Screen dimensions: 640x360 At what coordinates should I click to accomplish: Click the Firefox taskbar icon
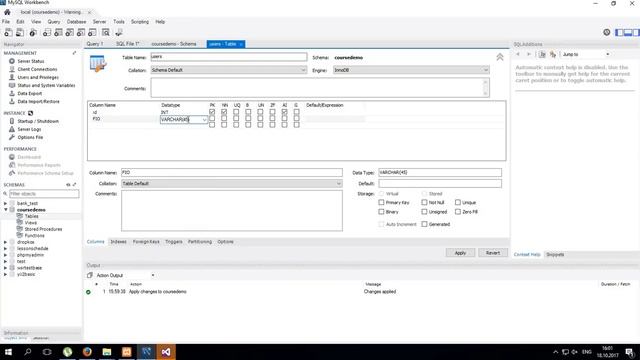coord(87,352)
